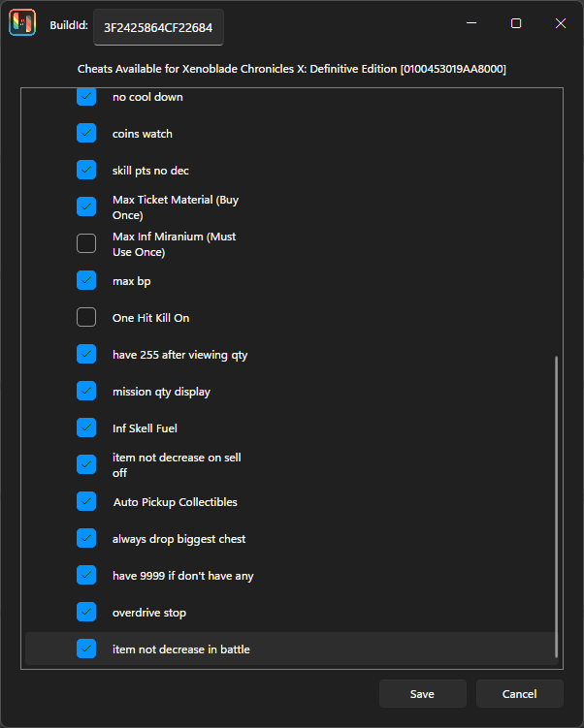Click the Ryujinx app logo icon
The width and height of the screenshot is (584, 728).
[22, 22]
